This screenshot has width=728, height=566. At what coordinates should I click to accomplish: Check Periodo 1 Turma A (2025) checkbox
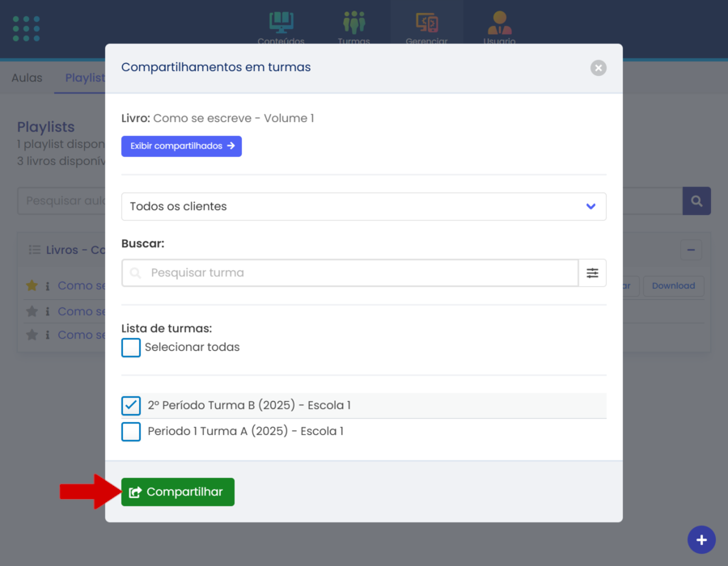pyautogui.click(x=131, y=432)
